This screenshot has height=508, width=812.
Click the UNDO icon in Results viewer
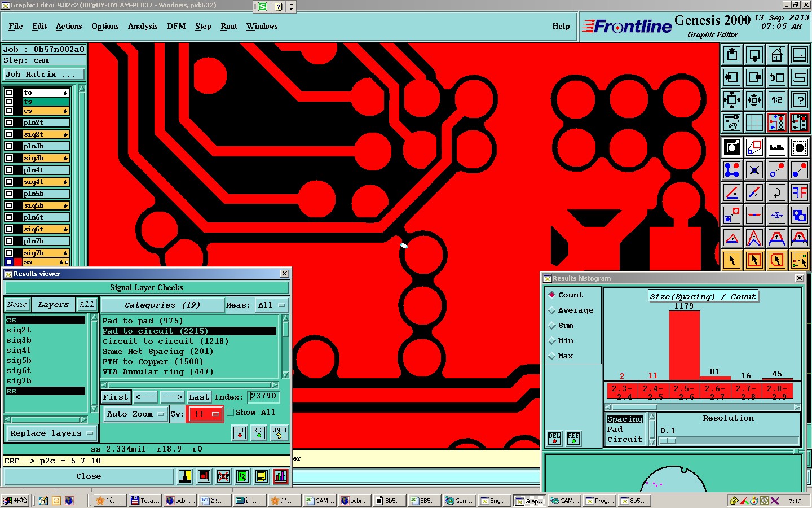(279, 433)
